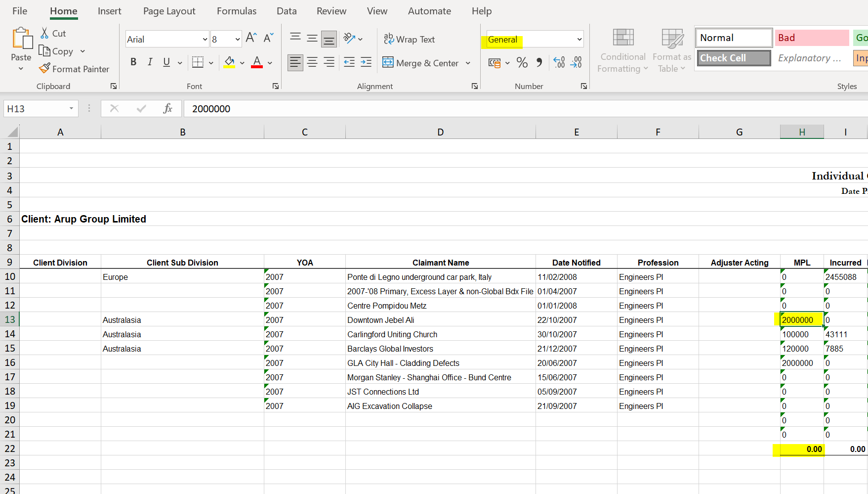Screen dimensions: 868x494
Task: Open Format as Table gallery
Action: (672, 51)
